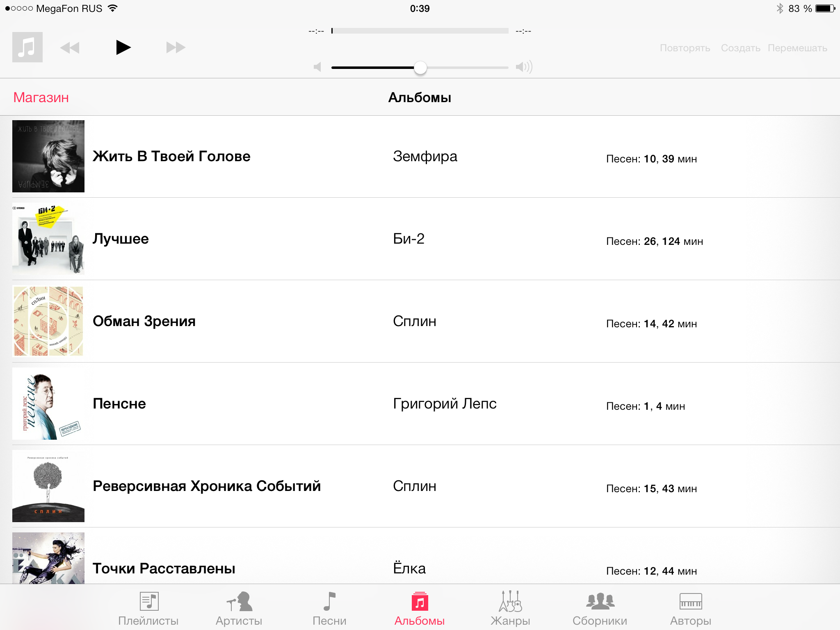
Task: Toggle Повторять repeat option
Action: [x=685, y=48]
